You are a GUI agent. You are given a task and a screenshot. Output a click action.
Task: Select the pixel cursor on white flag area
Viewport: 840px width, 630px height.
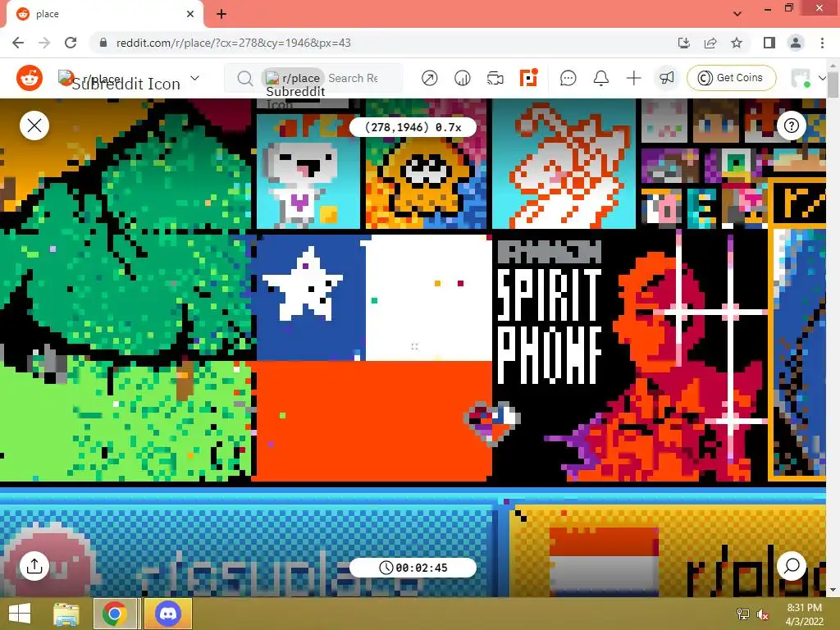[414, 347]
